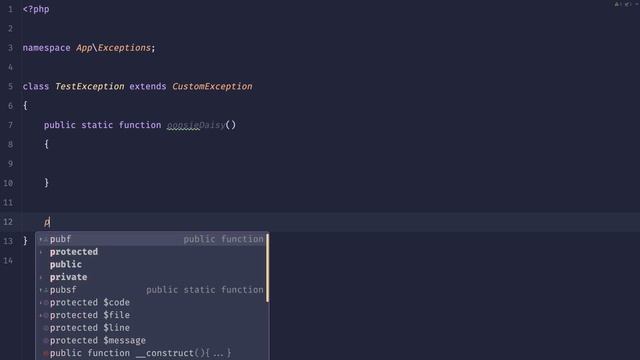Click the '<?php' opening tag
This screenshot has width=640, height=360.
pyautogui.click(x=36, y=9)
